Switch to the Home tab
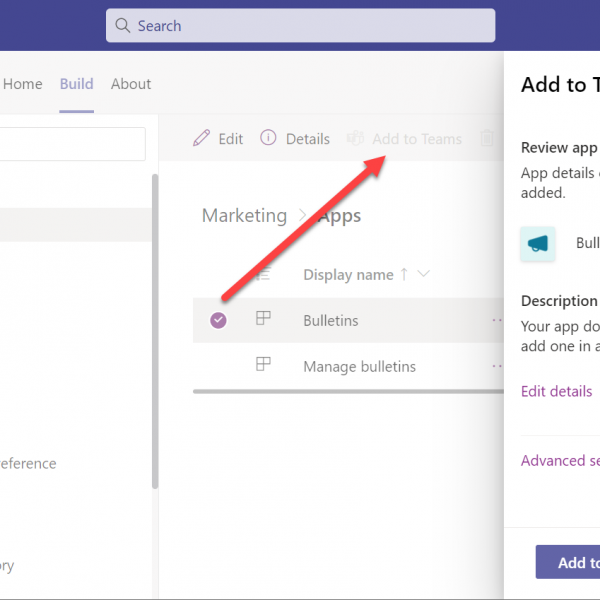 (22, 84)
